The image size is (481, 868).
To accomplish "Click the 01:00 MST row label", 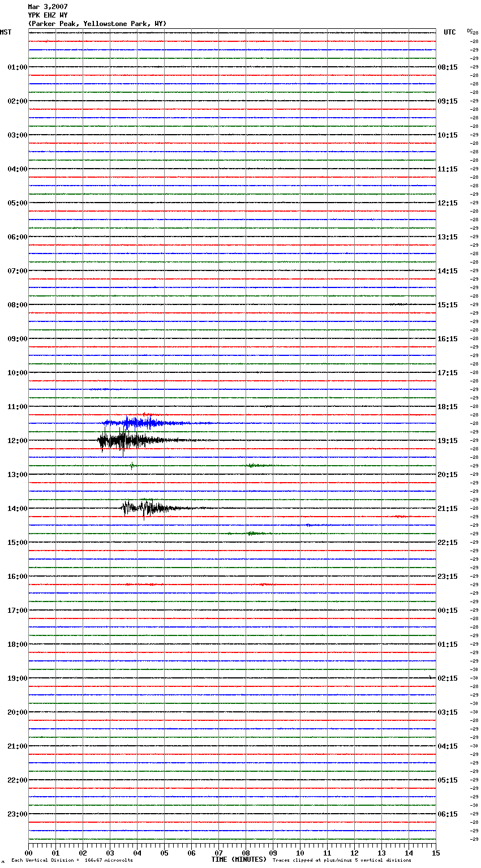I will coord(17,67).
